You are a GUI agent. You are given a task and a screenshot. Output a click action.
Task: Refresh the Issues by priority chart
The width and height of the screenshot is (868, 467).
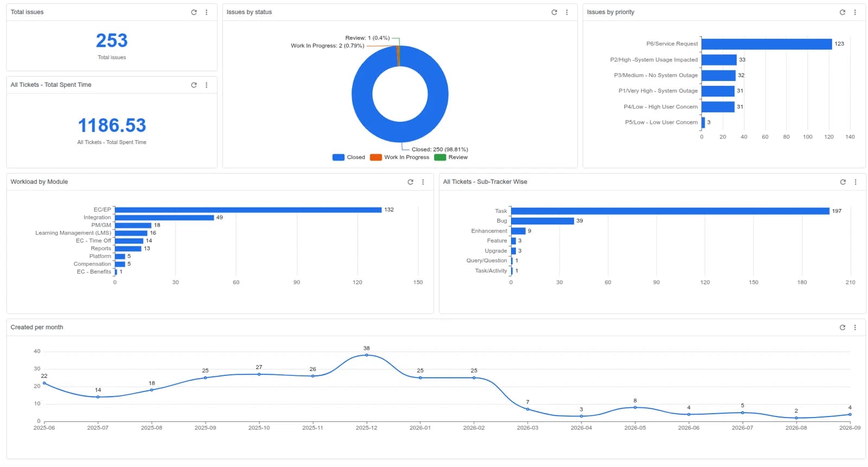843,12
